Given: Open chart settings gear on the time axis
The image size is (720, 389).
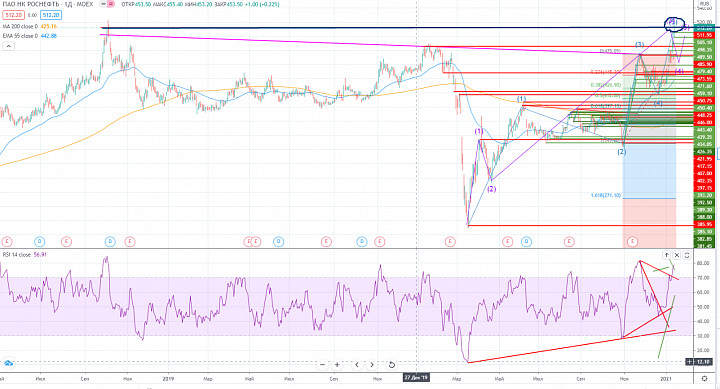Looking at the screenshot, I should pyautogui.click(x=704, y=378).
